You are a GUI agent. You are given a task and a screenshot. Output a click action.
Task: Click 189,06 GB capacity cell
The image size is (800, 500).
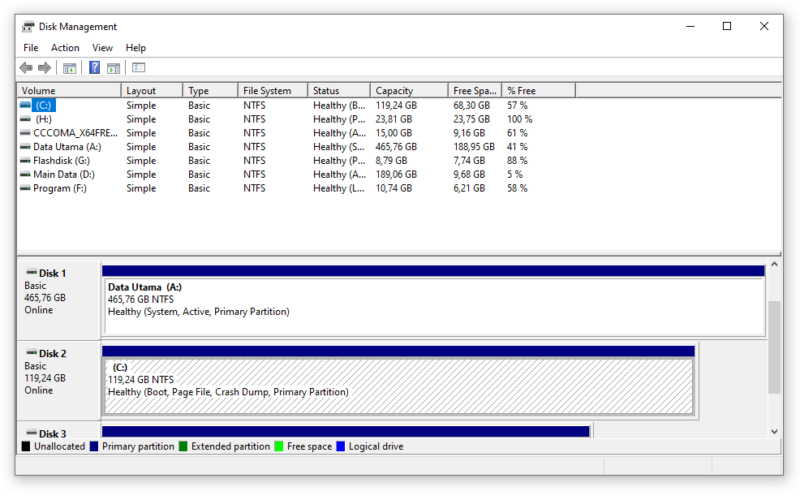(396, 174)
